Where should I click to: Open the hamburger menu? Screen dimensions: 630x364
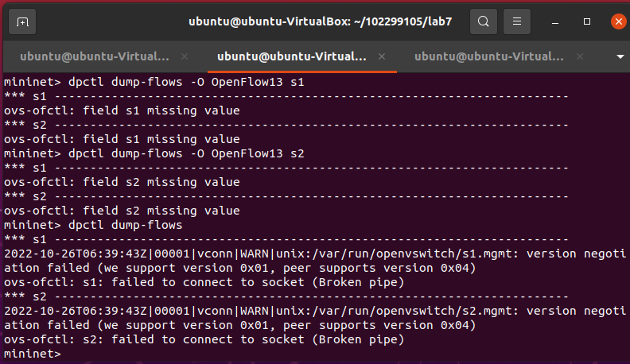(517, 21)
